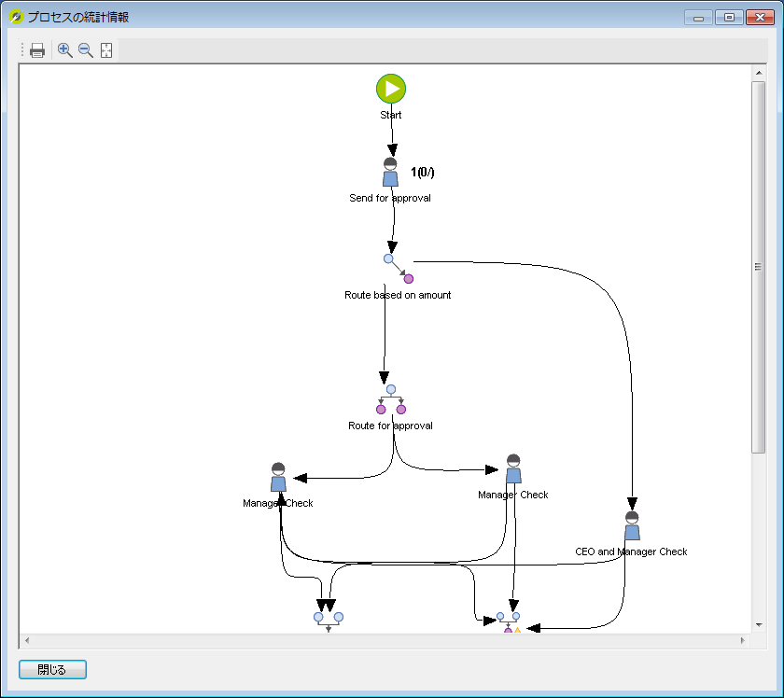
Task: Close the プロセスの統計情報 window
Action: pos(760,18)
